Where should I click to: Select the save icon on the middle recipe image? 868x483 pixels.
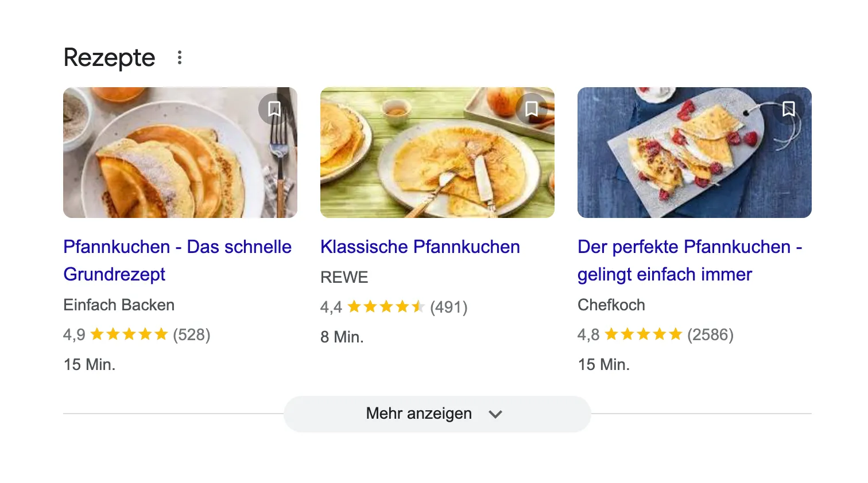coord(532,109)
